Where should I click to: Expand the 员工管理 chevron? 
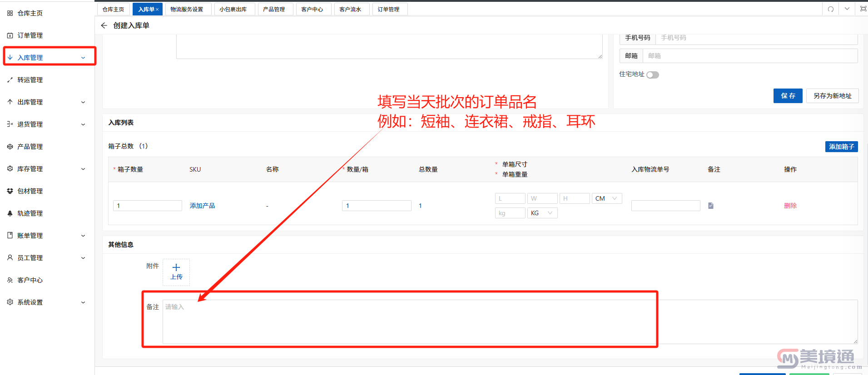(x=83, y=258)
